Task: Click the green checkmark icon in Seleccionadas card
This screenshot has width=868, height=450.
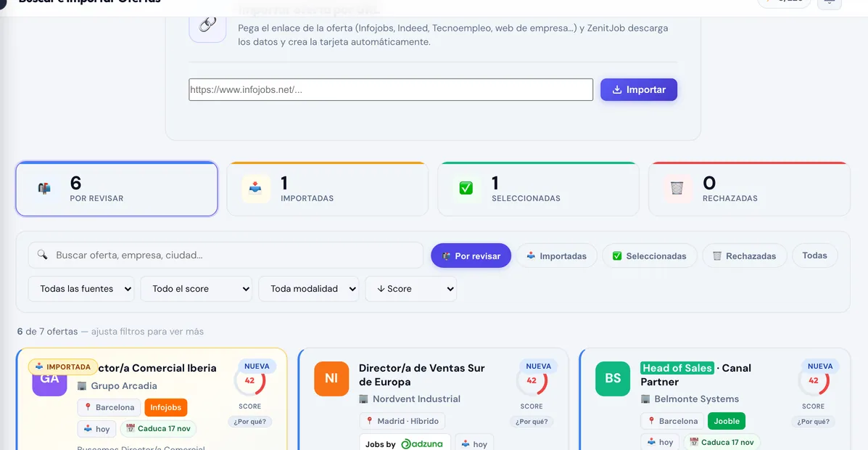Action: point(466,189)
